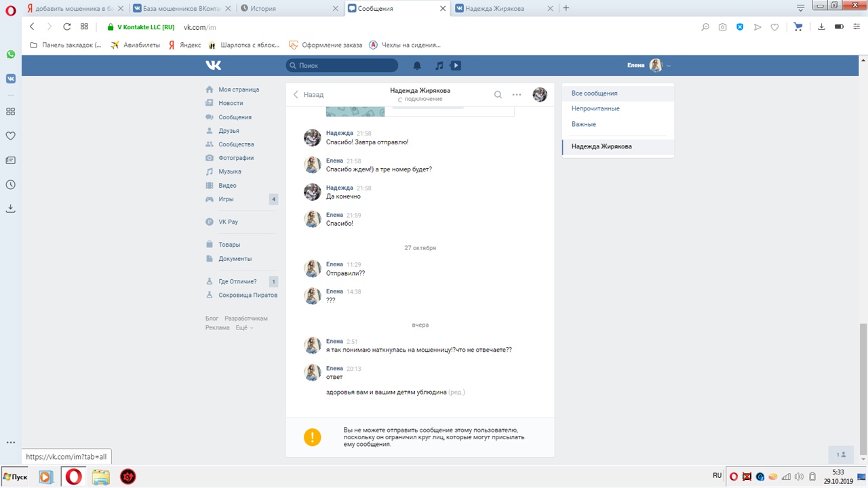Open Opera sidebar history clock icon
Image resolution: width=868 pixels, height=488 pixels.
[x=10, y=185]
